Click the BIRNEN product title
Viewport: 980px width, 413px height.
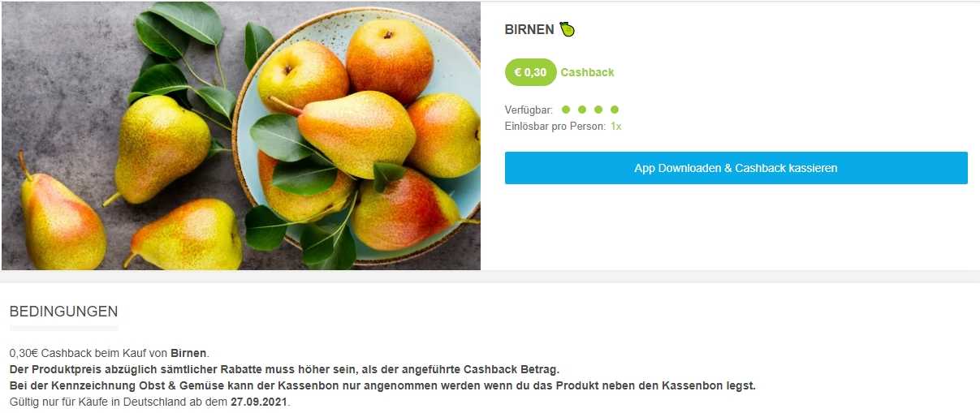pyautogui.click(x=529, y=30)
